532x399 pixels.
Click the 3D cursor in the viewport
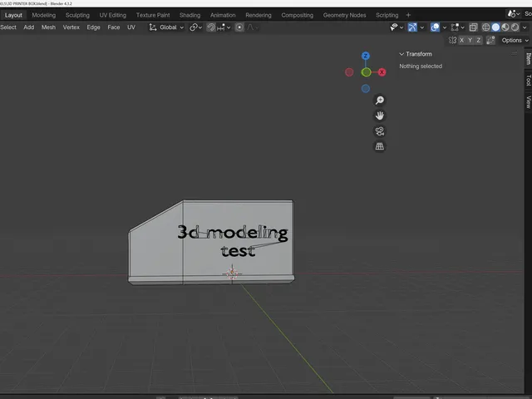(x=232, y=273)
